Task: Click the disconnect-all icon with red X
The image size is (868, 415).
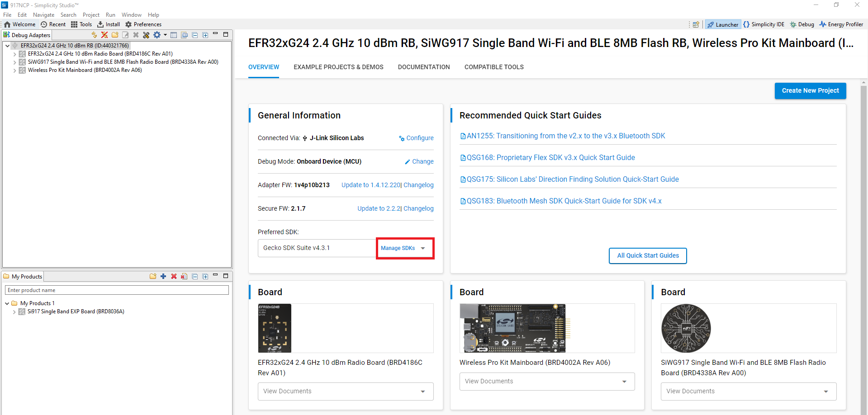Action: tap(104, 35)
